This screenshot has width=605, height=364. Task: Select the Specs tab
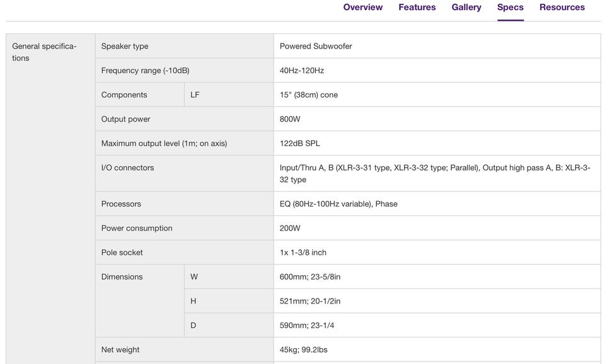(510, 8)
